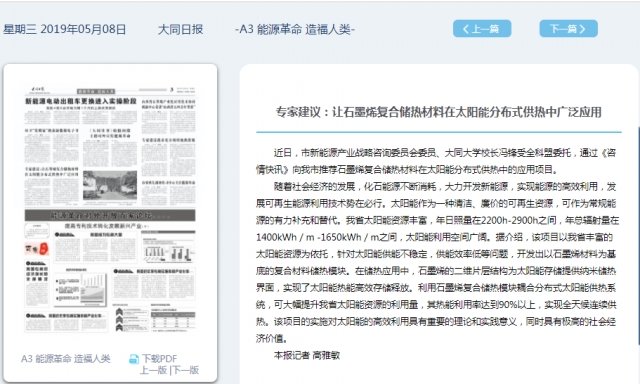
Task: Go to previous page via 上一版
Action: click(x=153, y=370)
